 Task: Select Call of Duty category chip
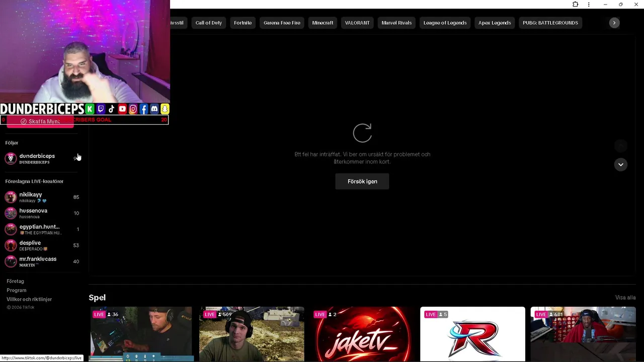click(x=208, y=23)
